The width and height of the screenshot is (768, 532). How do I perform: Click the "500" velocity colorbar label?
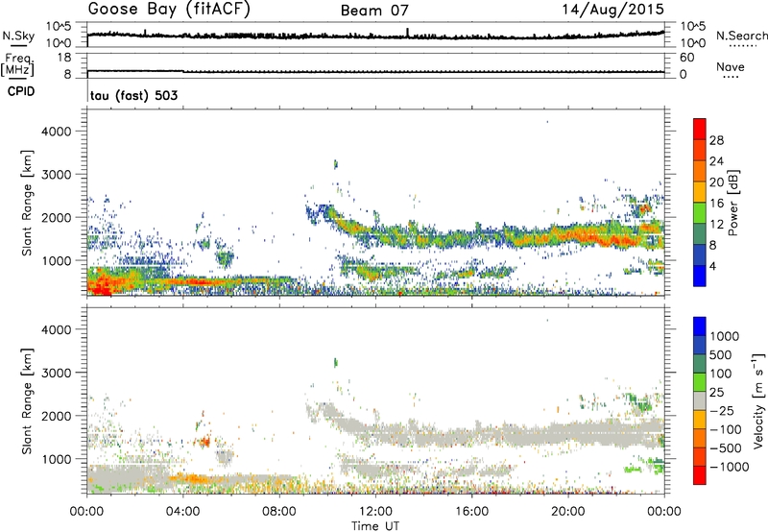coord(720,354)
